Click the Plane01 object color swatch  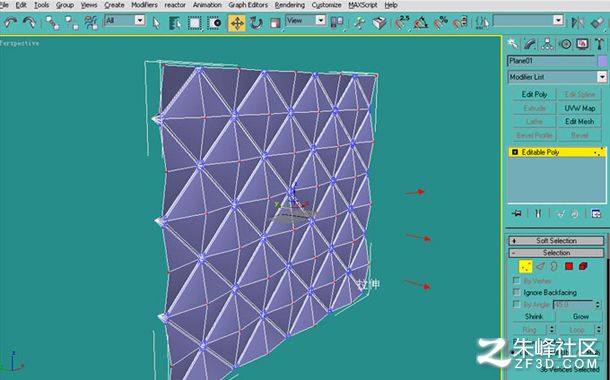click(x=603, y=61)
